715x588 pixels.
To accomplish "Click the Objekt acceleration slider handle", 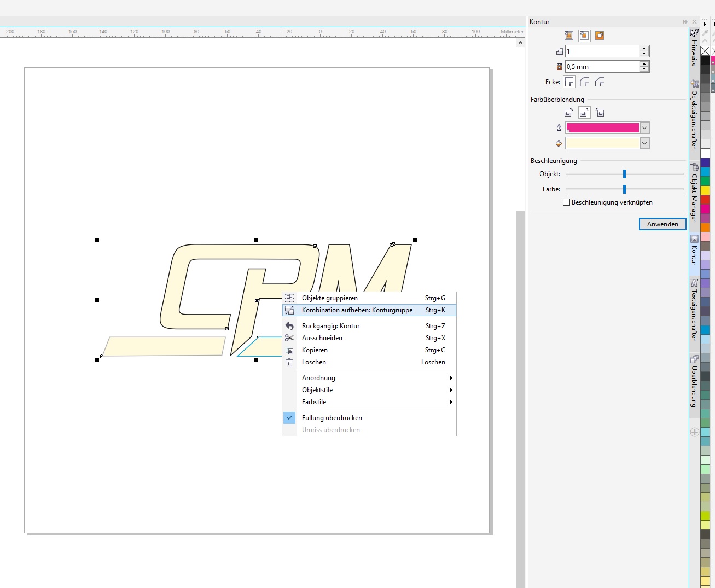I will coord(624,174).
